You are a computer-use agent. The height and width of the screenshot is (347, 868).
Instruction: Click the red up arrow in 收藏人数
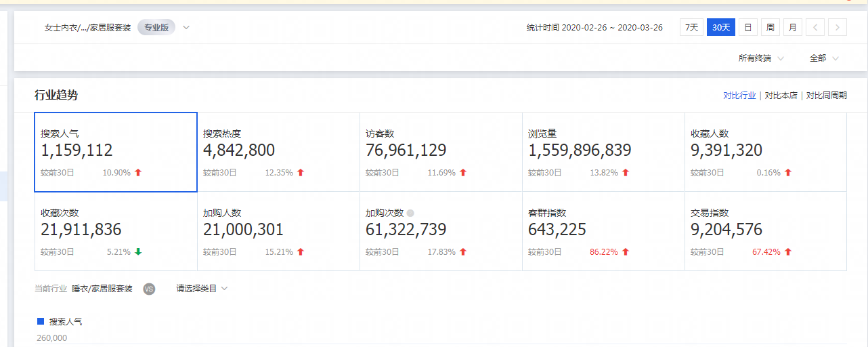tap(788, 173)
